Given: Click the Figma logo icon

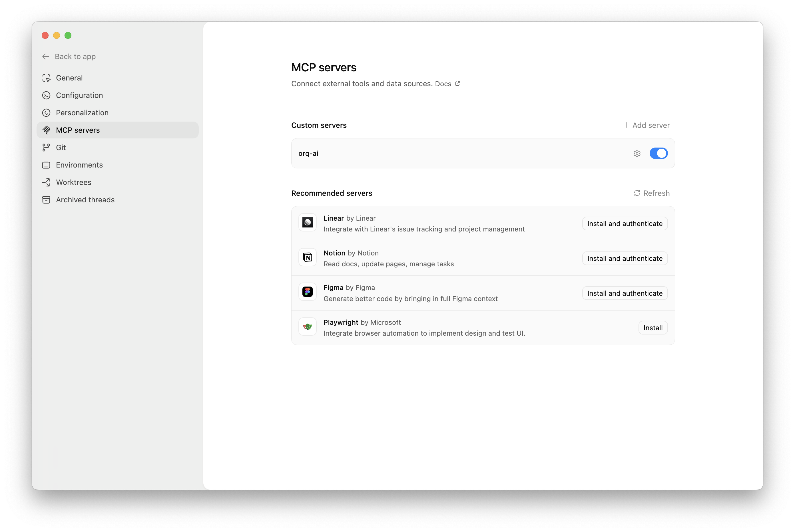Looking at the screenshot, I should tap(308, 292).
